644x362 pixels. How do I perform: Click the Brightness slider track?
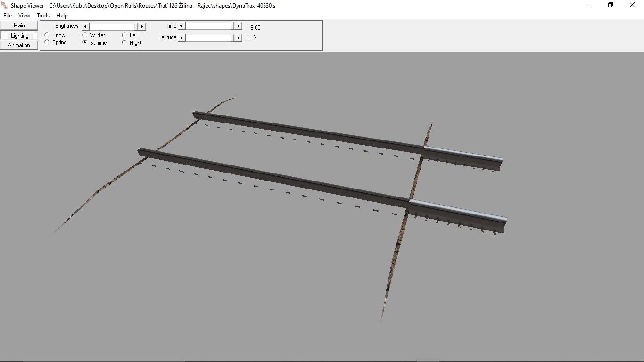113,26
